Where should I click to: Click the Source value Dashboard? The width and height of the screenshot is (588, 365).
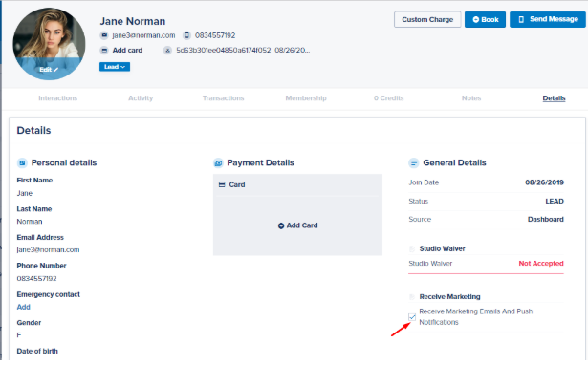click(546, 219)
